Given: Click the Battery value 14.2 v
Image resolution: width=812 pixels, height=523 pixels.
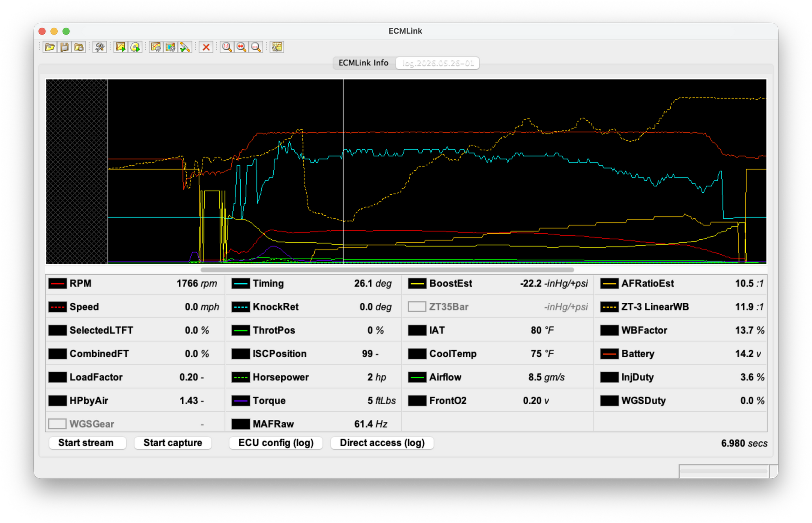Looking at the screenshot, I should point(748,354).
